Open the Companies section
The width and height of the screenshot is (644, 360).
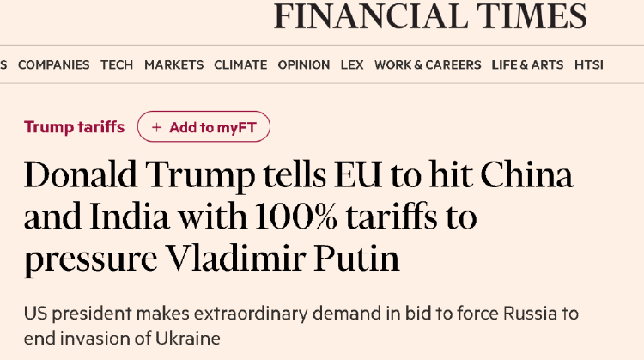(x=53, y=64)
